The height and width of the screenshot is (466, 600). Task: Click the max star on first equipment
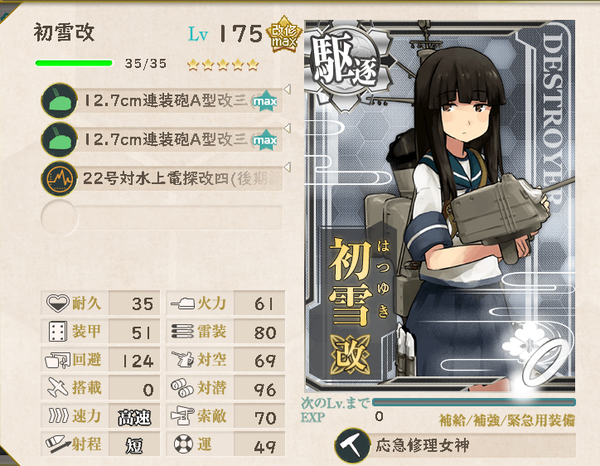(265, 101)
